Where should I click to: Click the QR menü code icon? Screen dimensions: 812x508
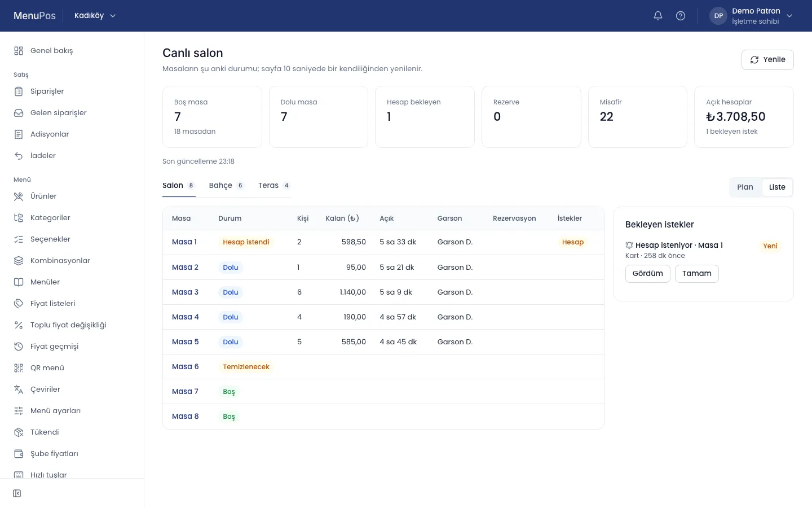click(x=19, y=368)
